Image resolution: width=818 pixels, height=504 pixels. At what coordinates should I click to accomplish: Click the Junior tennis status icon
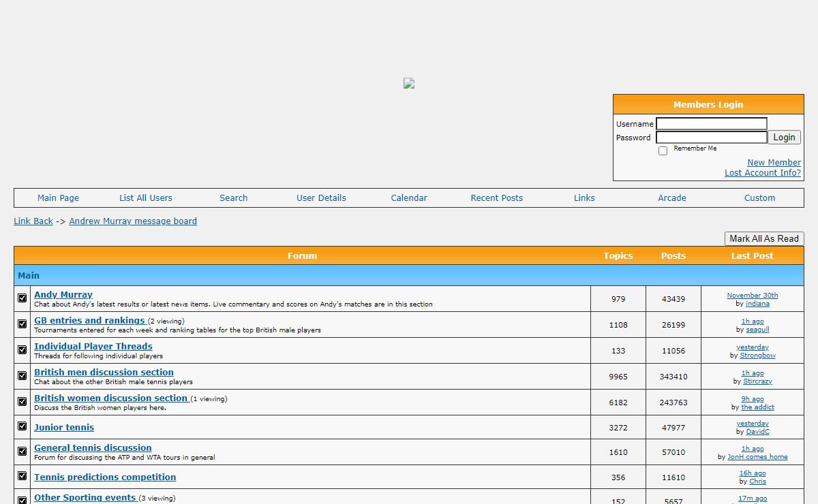click(22, 426)
